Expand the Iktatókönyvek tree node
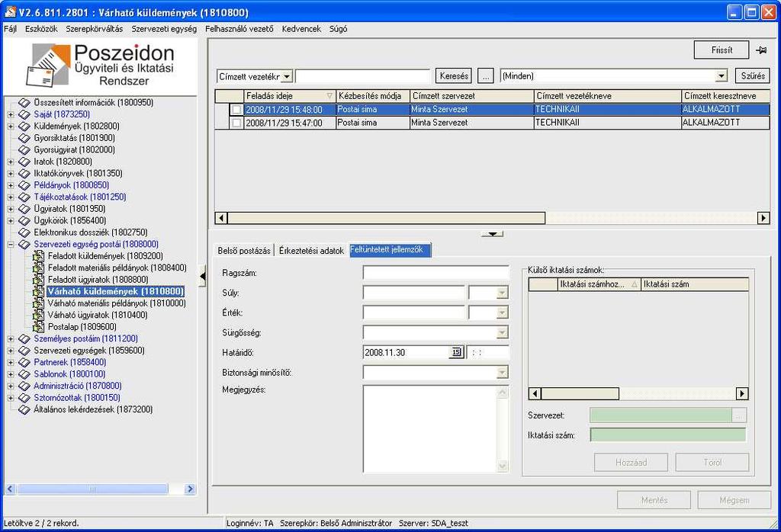This screenshot has width=781, height=532. pos(11,174)
